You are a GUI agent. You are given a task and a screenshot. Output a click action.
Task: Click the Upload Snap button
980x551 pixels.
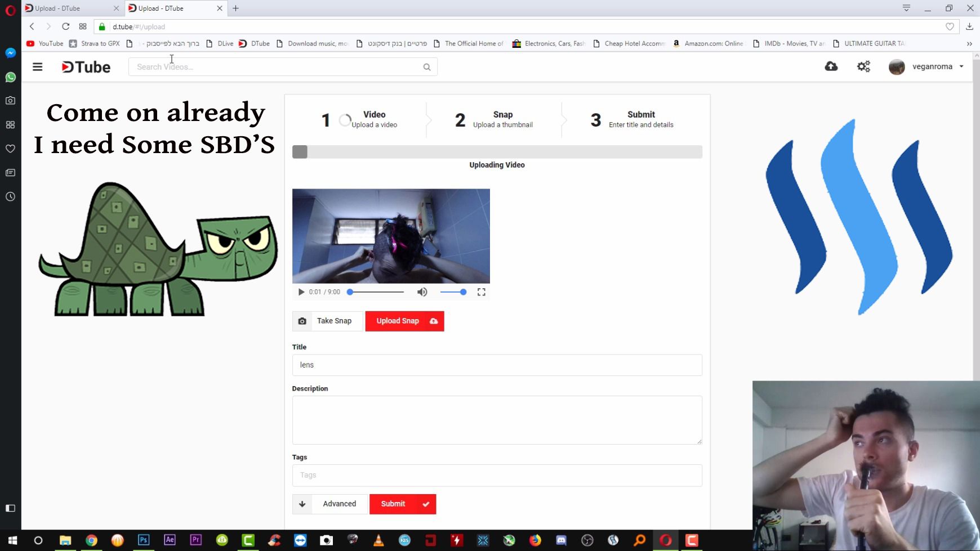coord(404,321)
